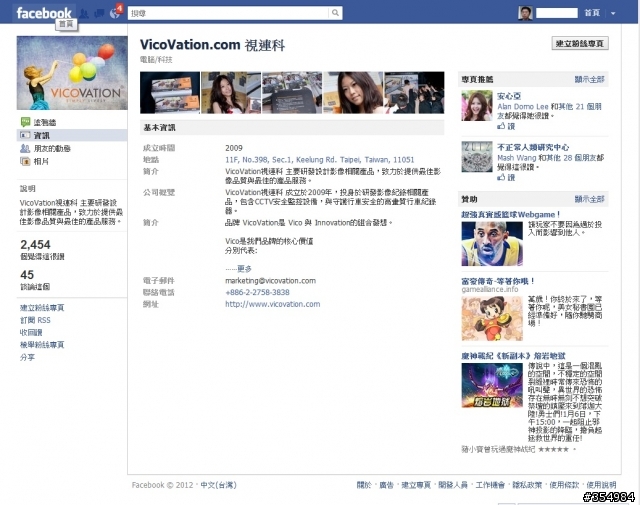Viewport: 640px width, 505px height.
Task: Click 使用說明 footer link
Action: (x=601, y=485)
